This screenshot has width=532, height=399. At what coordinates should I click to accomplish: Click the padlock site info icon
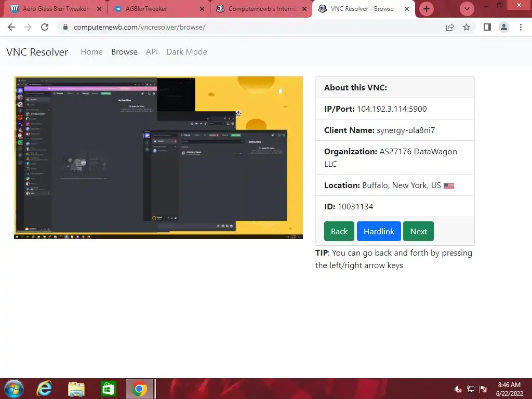(65, 27)
